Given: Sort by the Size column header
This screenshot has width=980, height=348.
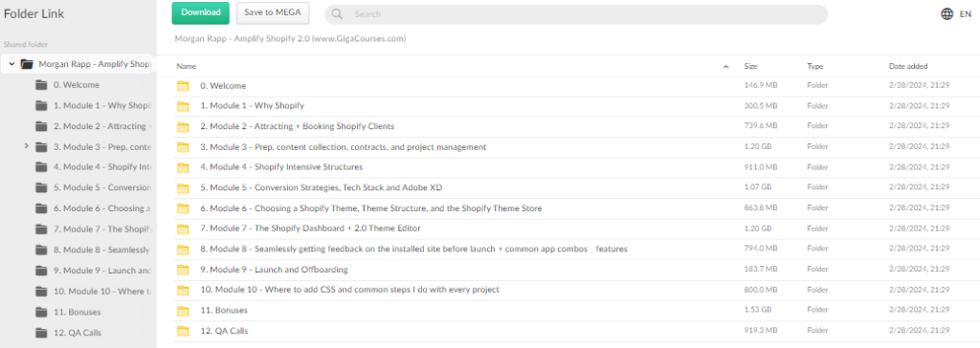Looking at the screenshot, I should (x=750, y=66).
